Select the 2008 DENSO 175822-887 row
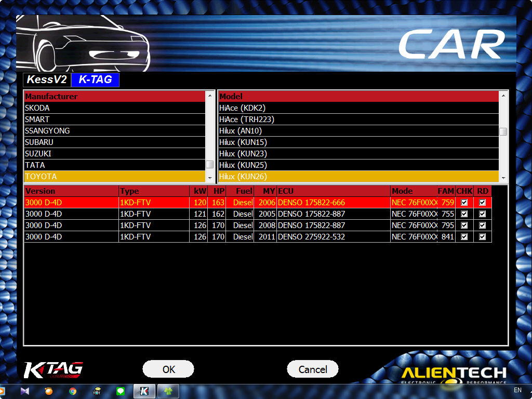This screenshot has height=399, width=532. point(258,225)
